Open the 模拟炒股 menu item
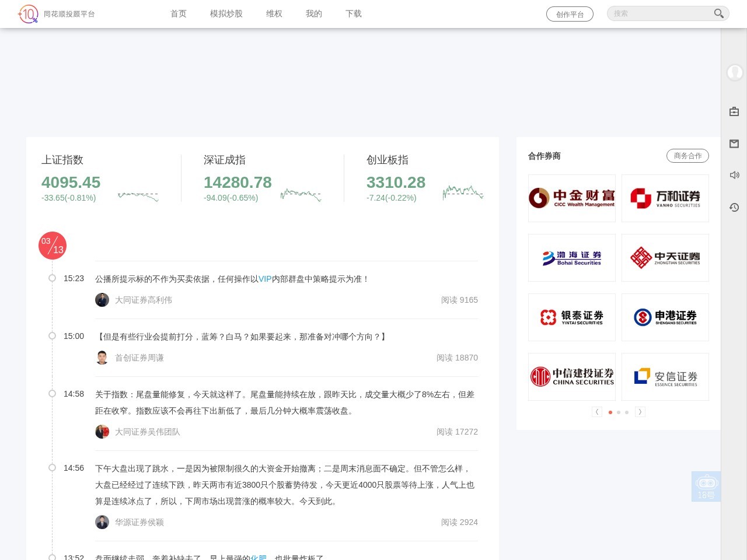The width and height of the screenshot is (747, 560). 226,13
